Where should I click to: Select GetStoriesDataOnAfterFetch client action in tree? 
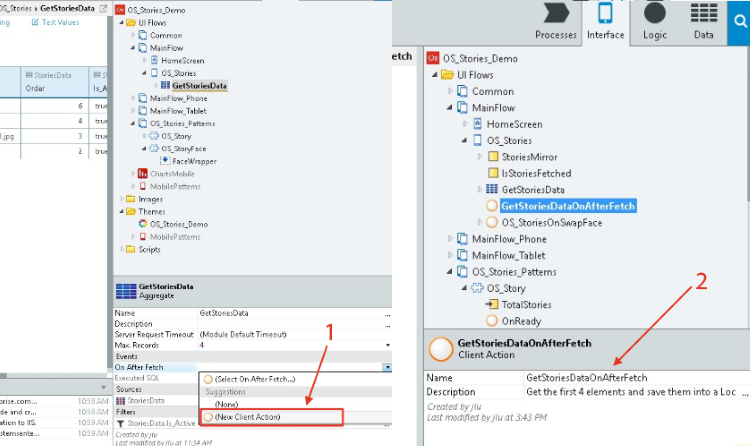[x=567, y=206]
